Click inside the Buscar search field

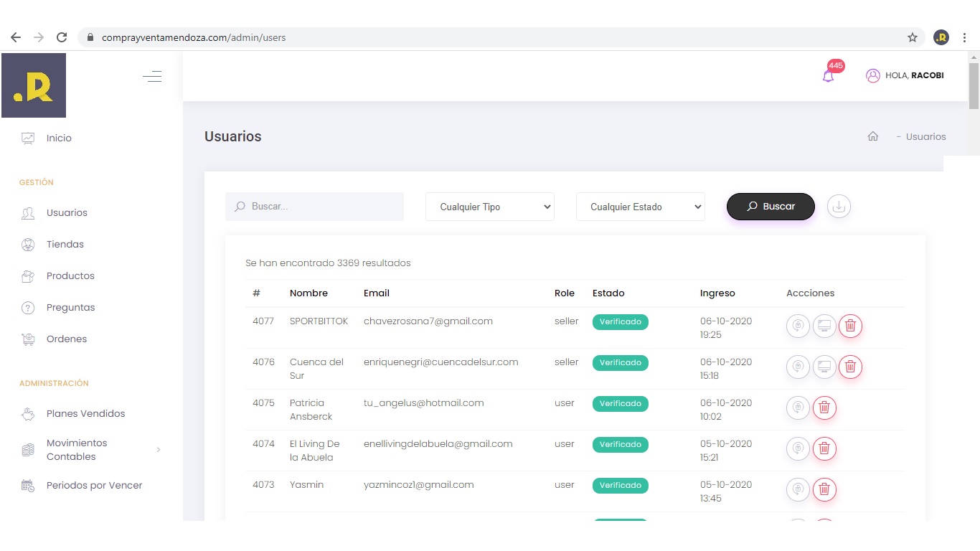pos(314,207)
